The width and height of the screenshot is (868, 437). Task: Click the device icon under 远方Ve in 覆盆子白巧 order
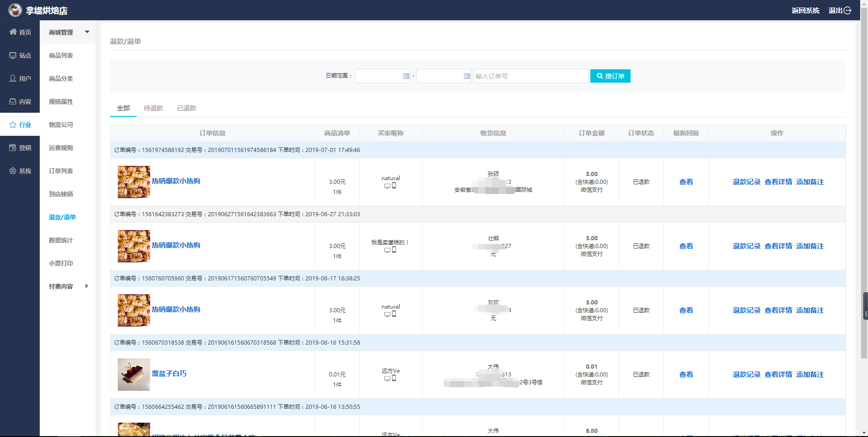pyautogui.click(x=390, y=378)
